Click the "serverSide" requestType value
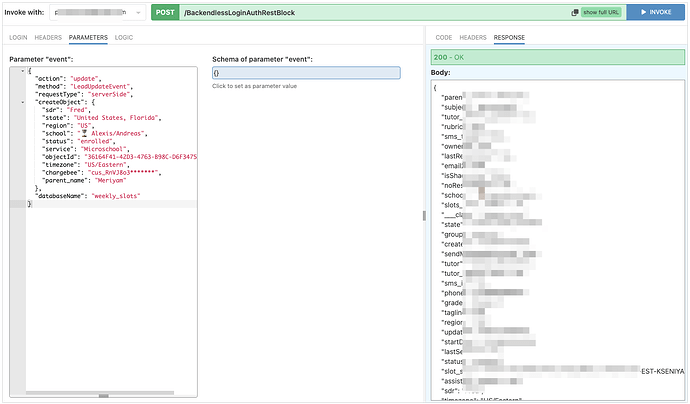 [x=109, y=94]
